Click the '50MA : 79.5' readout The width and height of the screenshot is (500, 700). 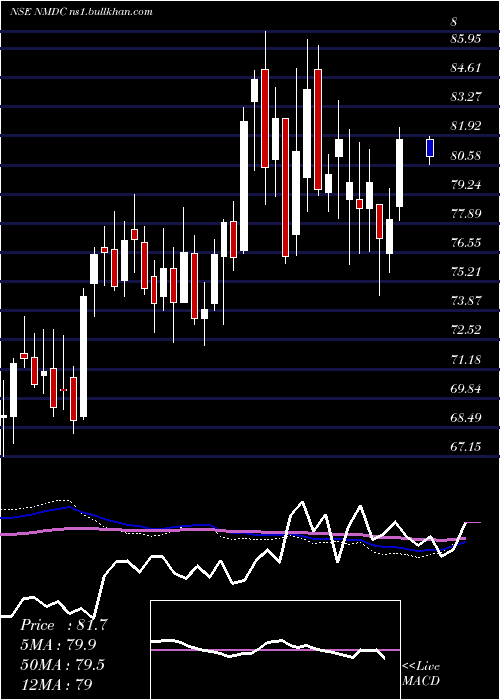[62, 664]
